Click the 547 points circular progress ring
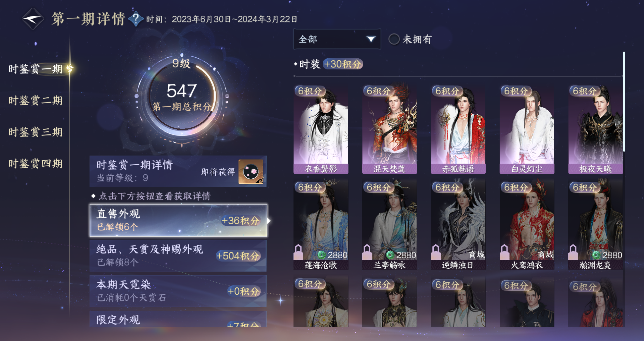644x341 pixels. pos(182,98)
